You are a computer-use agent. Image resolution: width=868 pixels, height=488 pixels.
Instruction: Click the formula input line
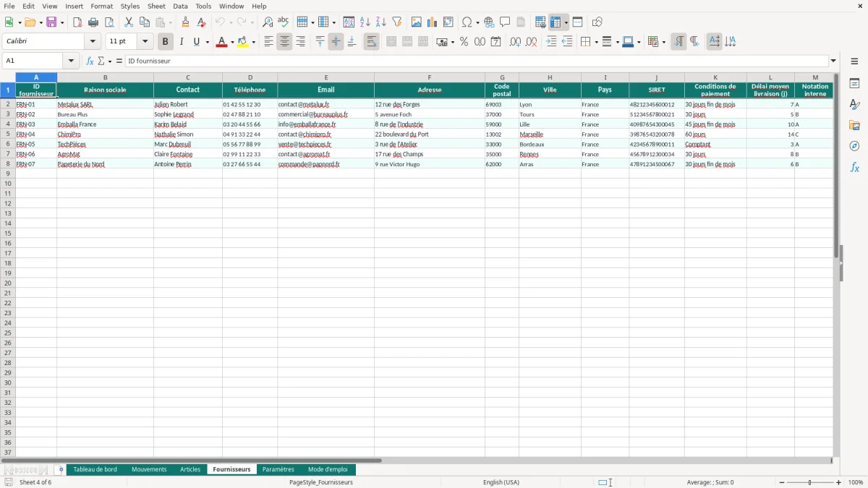coord(477,61)
